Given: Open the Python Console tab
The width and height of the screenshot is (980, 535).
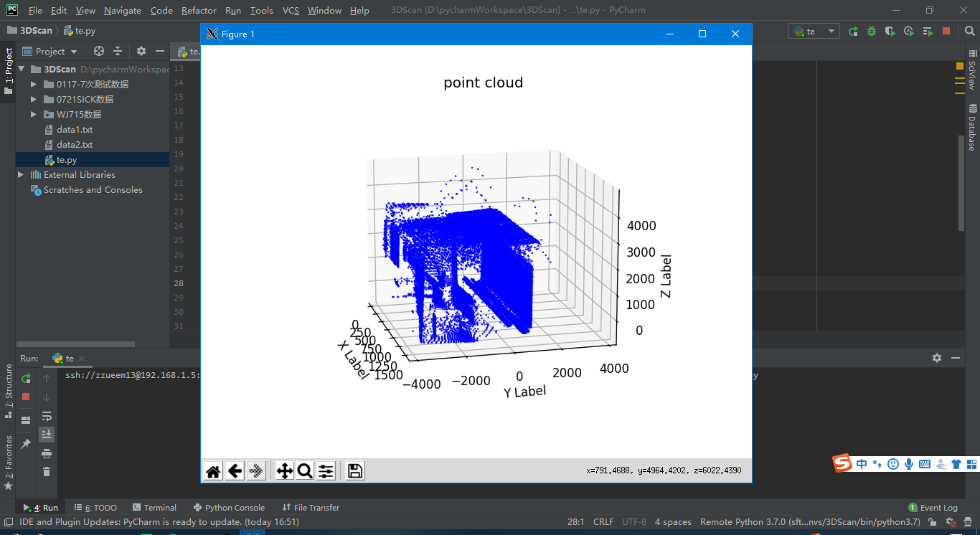Looking at the screenshot, I should 228,507.
